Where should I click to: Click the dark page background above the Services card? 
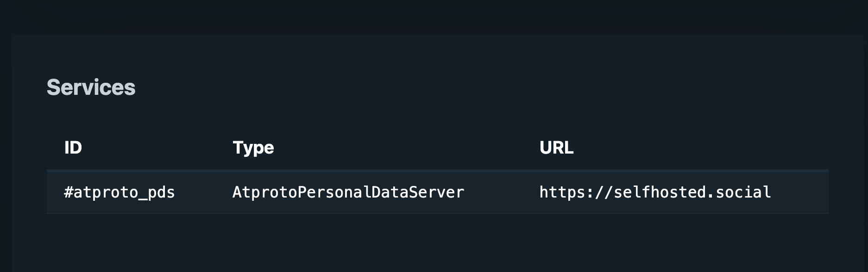pos(434,17)
